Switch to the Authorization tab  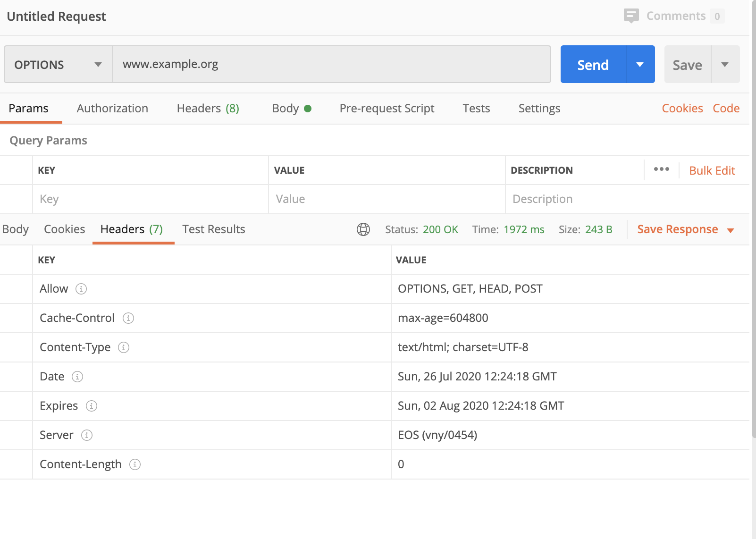click(112, 109)
